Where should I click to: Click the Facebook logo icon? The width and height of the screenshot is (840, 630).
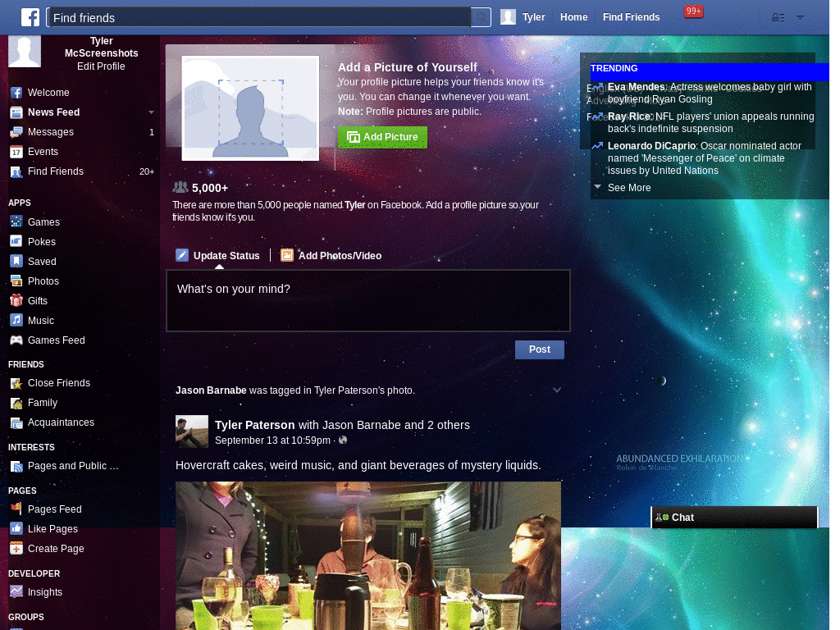click(30, 17)
